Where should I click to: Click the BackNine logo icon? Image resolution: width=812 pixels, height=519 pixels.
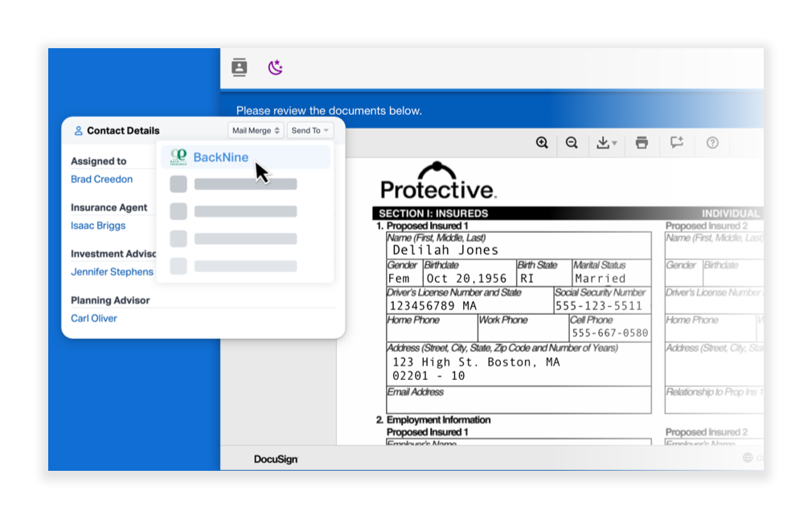(178, 157)
